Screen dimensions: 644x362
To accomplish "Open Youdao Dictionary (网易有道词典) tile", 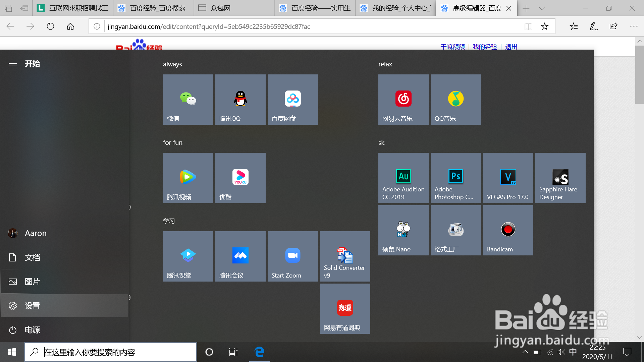I will coord(345,309).
